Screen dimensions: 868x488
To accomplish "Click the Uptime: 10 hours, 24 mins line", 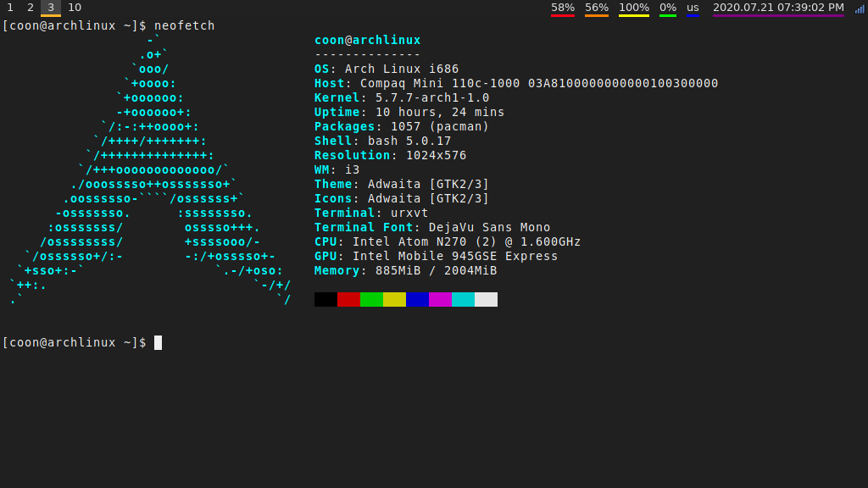I will 409,112.
